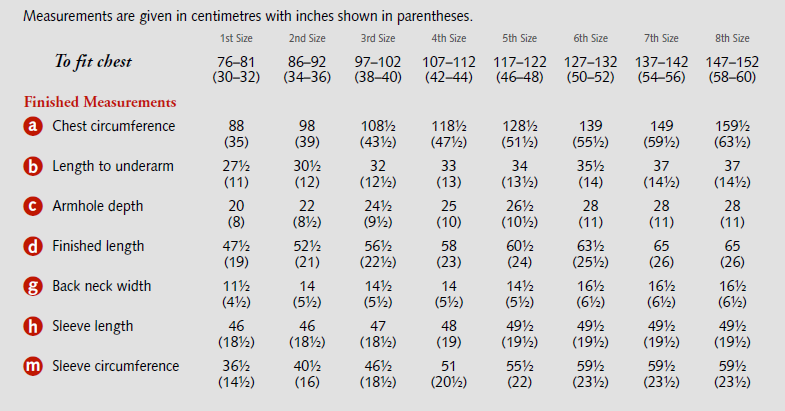Viewport: 785px width, 411px height.
Task: Click the red circle 'h' icon
Action: [33, 326]
